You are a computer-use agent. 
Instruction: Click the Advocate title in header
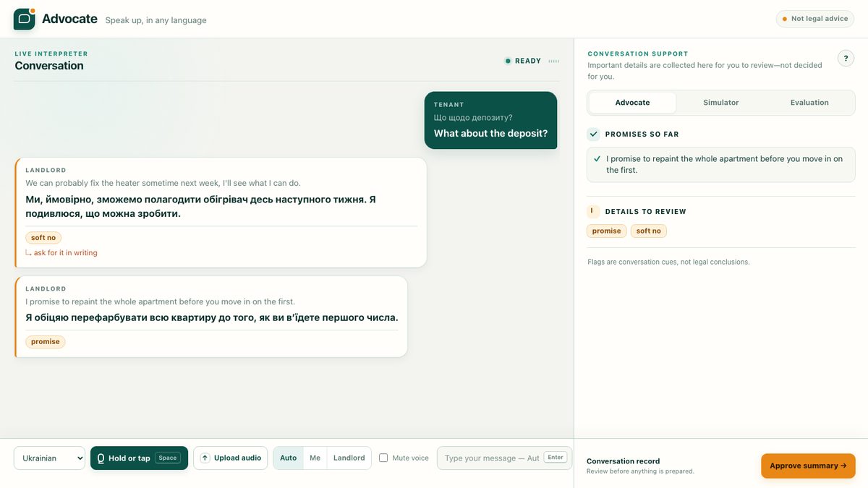click(69, 19)
